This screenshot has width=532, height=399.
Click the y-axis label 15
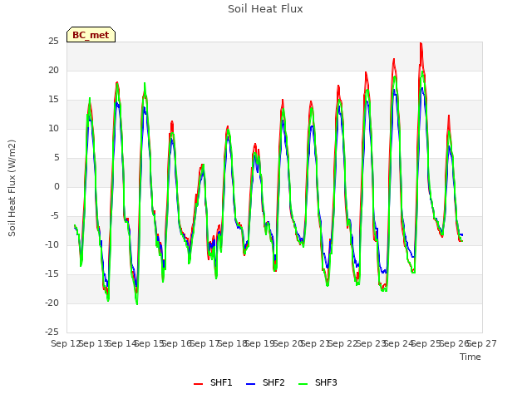(53, 100)
